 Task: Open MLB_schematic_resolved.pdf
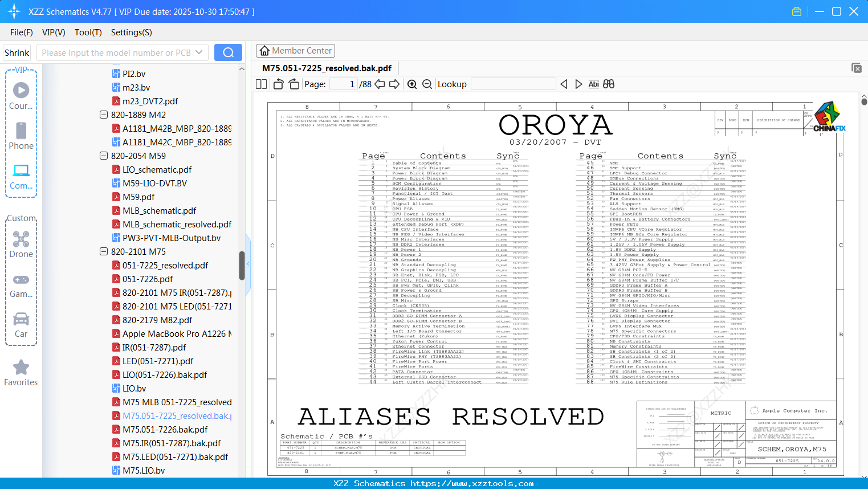pyautogui.click(x=172, y=224)
